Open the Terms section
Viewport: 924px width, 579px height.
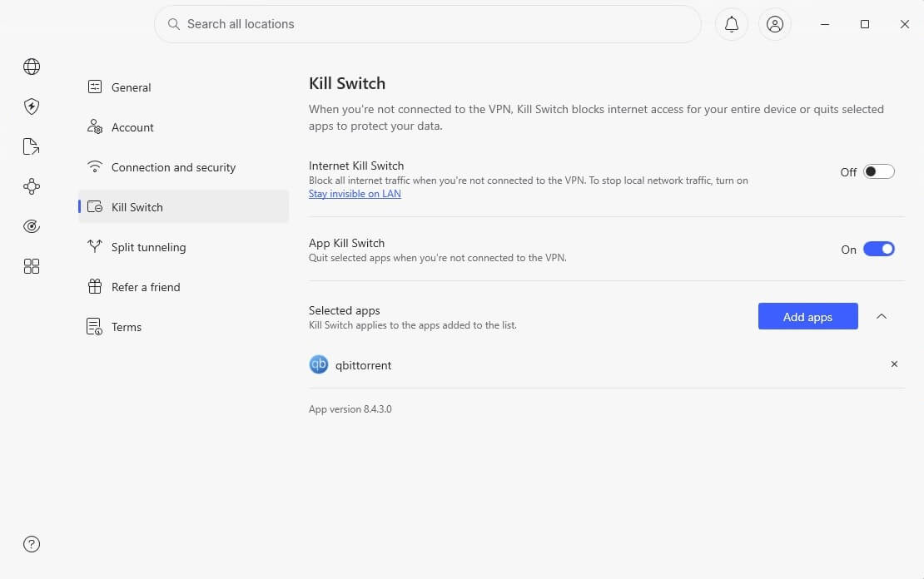coord(183,327)
